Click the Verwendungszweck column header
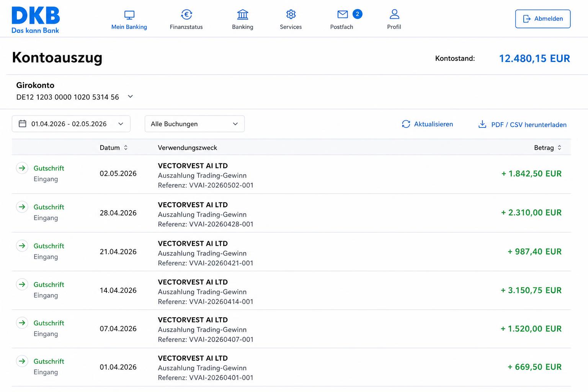Screen dimensions: 588x392 188,148
